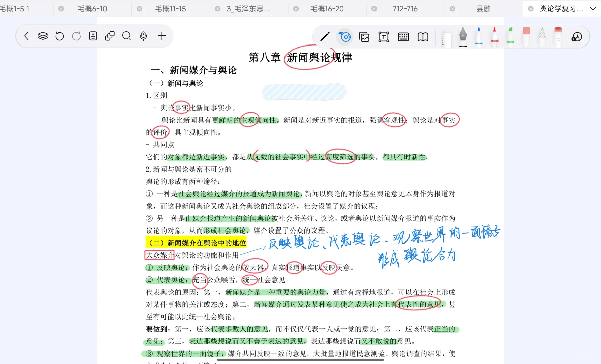Select the fountain pen tool
601x364 pixels.
coord(462,37)
